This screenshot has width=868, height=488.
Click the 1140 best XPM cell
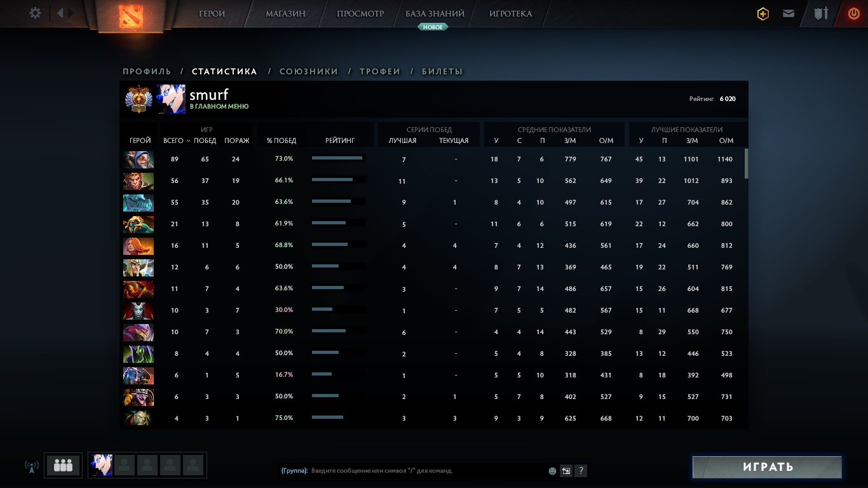pos(725,159)
